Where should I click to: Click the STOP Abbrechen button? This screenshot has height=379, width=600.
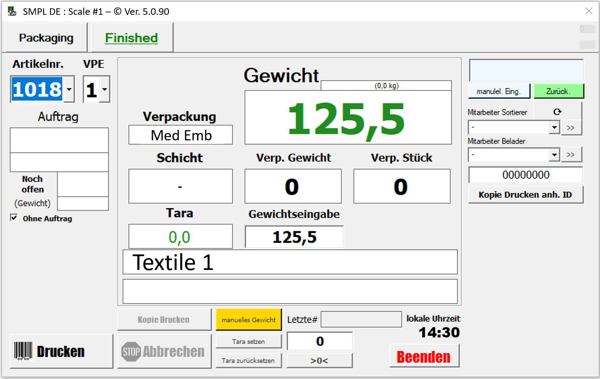[164, 351]
